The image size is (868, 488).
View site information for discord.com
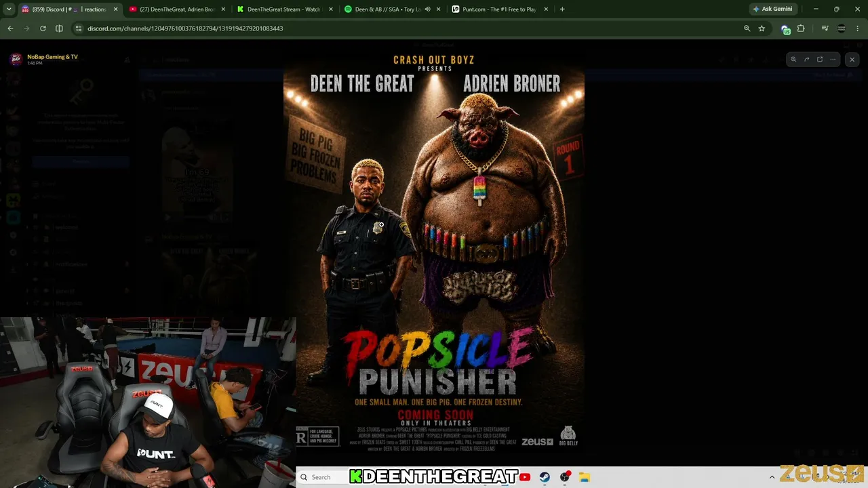pos(79,28)
